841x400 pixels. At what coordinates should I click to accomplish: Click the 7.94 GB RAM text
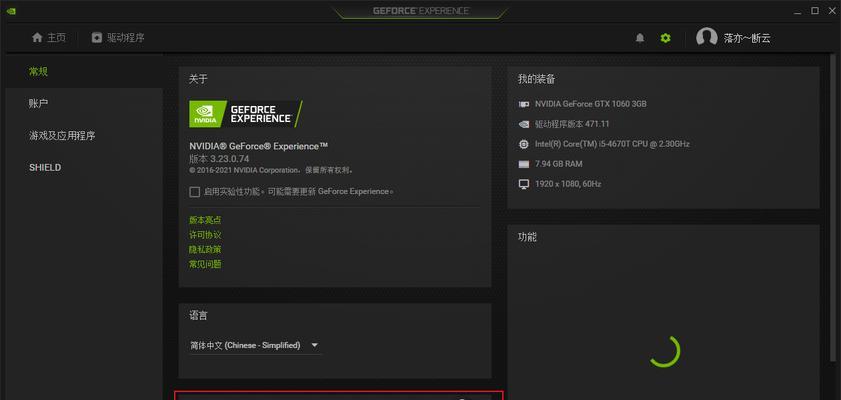coord(558,164)
